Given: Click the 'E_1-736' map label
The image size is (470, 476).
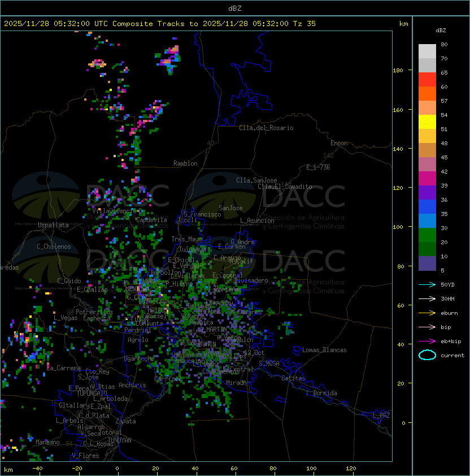Looking at the screenshot, I should pyautogui.click(x=318, y=167).
